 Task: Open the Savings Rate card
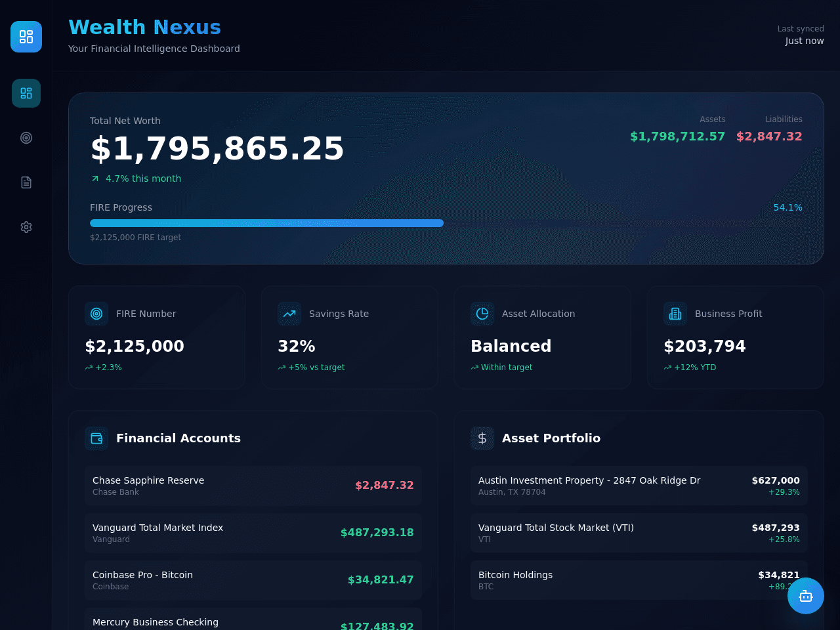point(350,337)
